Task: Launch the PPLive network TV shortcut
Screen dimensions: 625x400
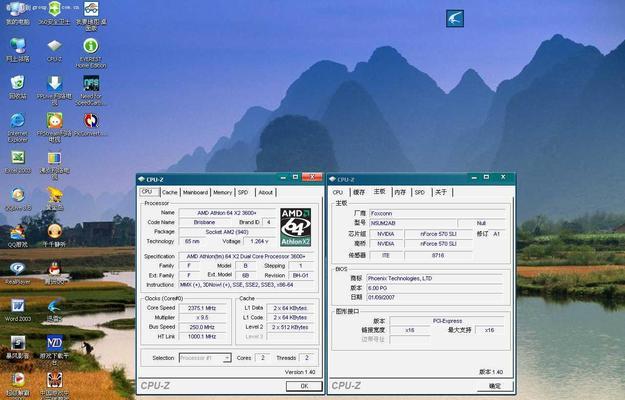Action: [x=55, y=90]
